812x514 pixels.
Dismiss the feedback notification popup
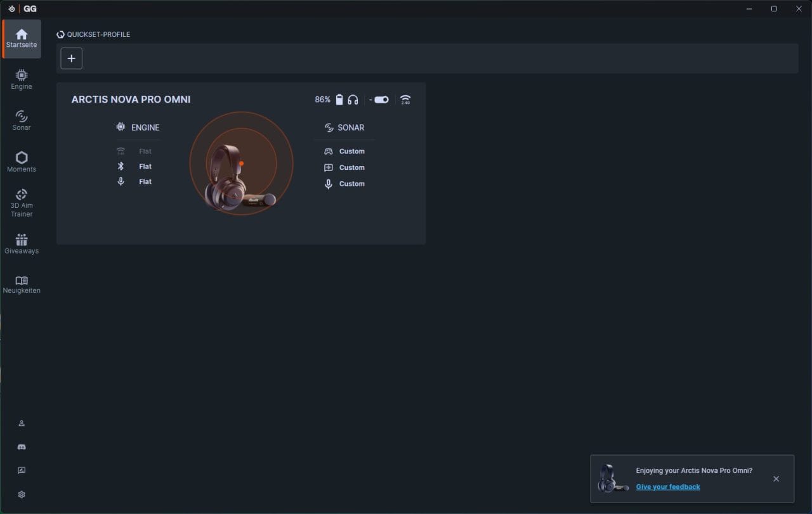[x=776, y=479]
